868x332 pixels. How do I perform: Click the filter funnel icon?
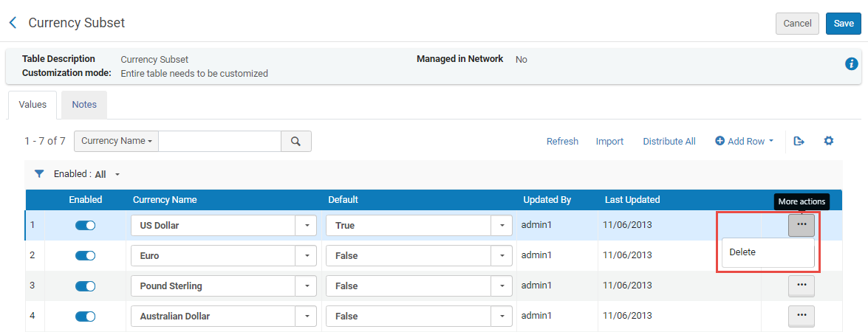click(39, 174)
